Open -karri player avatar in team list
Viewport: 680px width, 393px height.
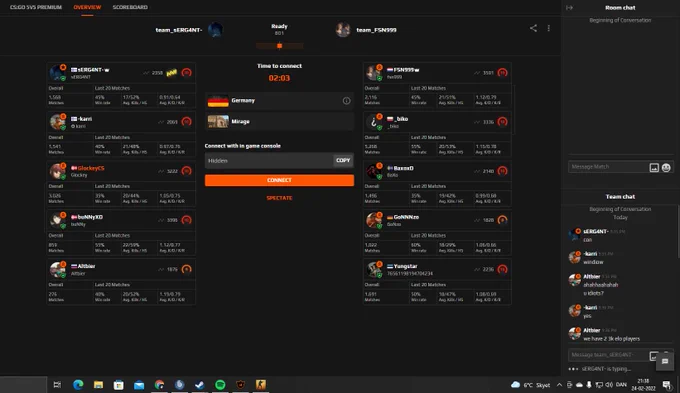(x=57, y=122)
